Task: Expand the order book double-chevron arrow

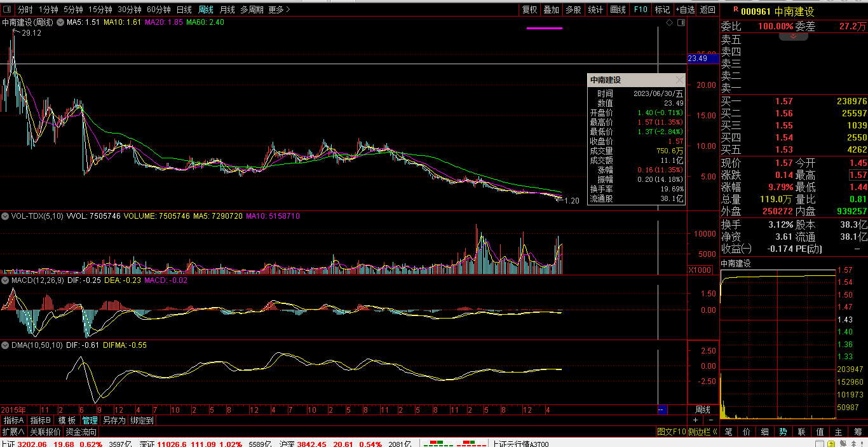Action: tap(793, 37)
